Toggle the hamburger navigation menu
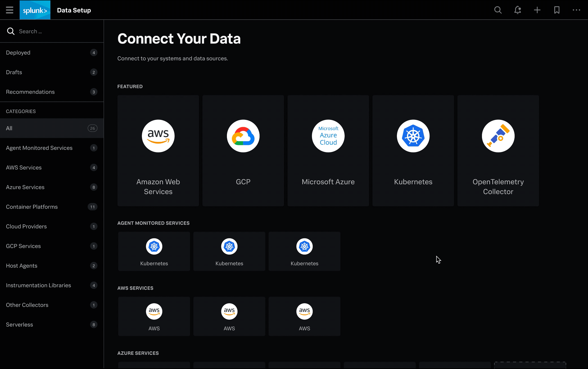Image resolution: width=588 pixels, height=369 pixels. click(9, 10)
